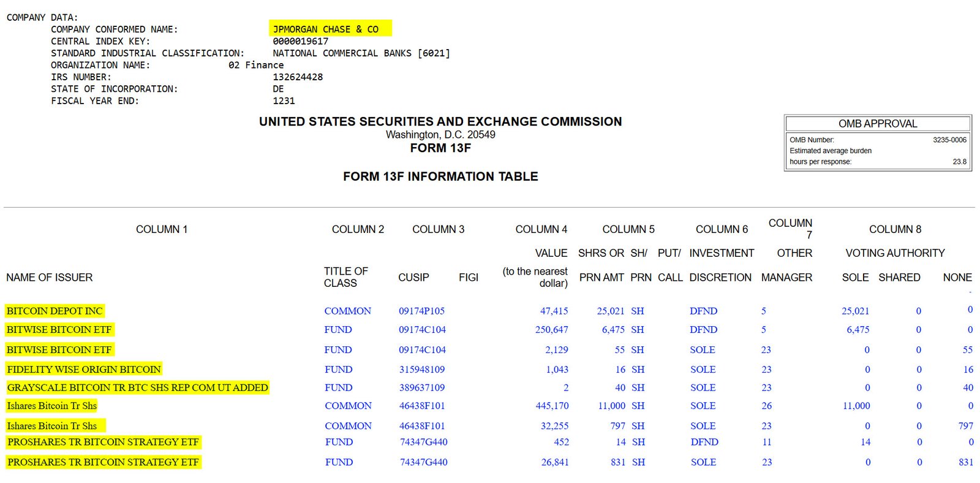Image resolution: width=980 pixels, height=483 pixels.
Task: Click the value 452 for ProShares ETF
Action: (x=561, y=442)
